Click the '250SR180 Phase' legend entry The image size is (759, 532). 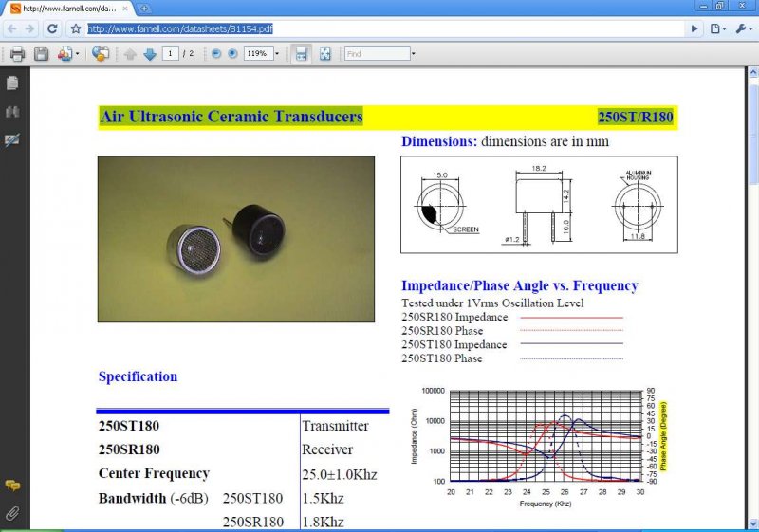(442, 331)
